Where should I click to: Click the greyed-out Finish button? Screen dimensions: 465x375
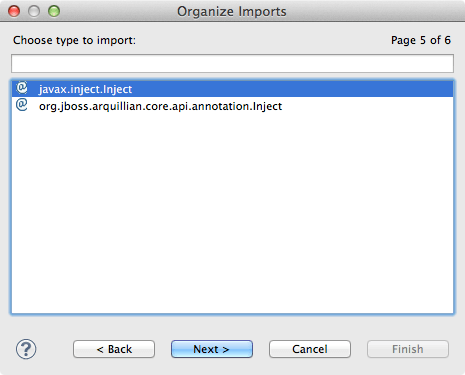[408, 349]
